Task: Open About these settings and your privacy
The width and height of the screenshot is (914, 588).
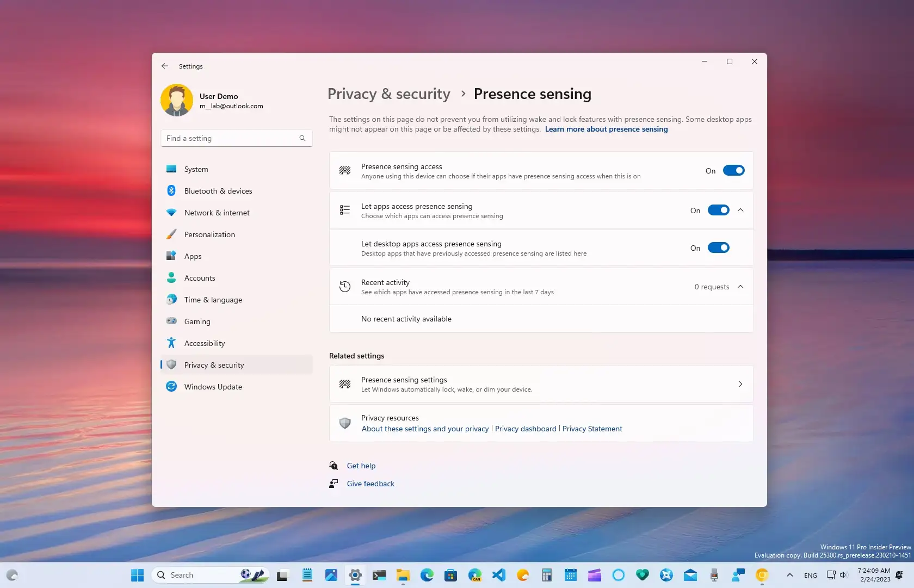Action: click(x=425, y=429)
